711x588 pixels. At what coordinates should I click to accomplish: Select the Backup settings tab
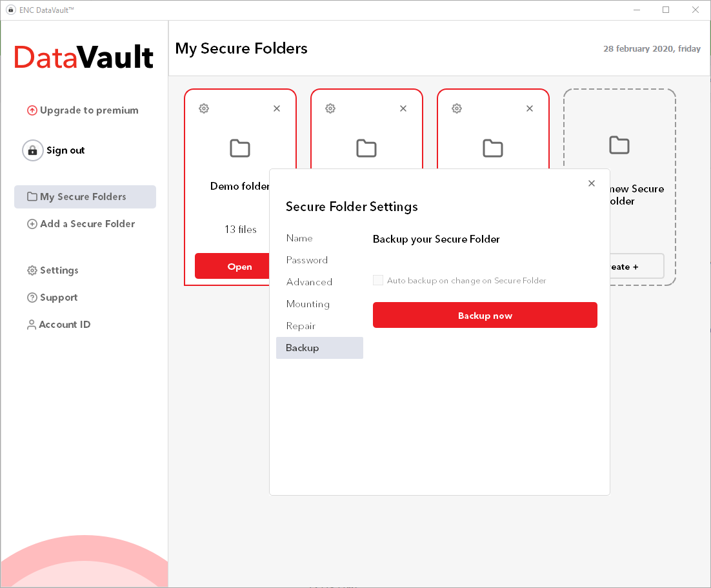319,347
